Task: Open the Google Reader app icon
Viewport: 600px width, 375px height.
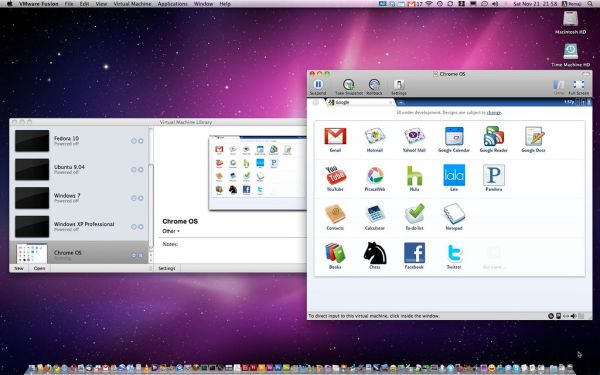Action: pos(494,140)
